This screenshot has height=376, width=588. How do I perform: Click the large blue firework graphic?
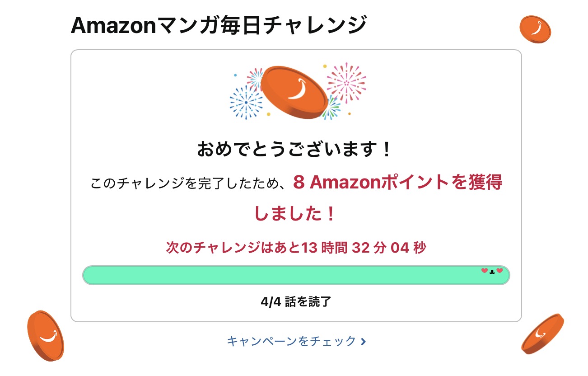(x=246, y=103)
